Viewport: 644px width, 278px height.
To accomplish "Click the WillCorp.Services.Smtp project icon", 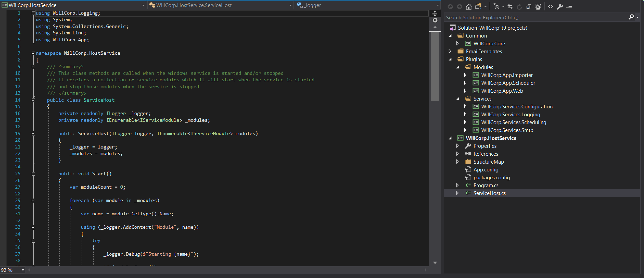I will [x=476, y=130].
